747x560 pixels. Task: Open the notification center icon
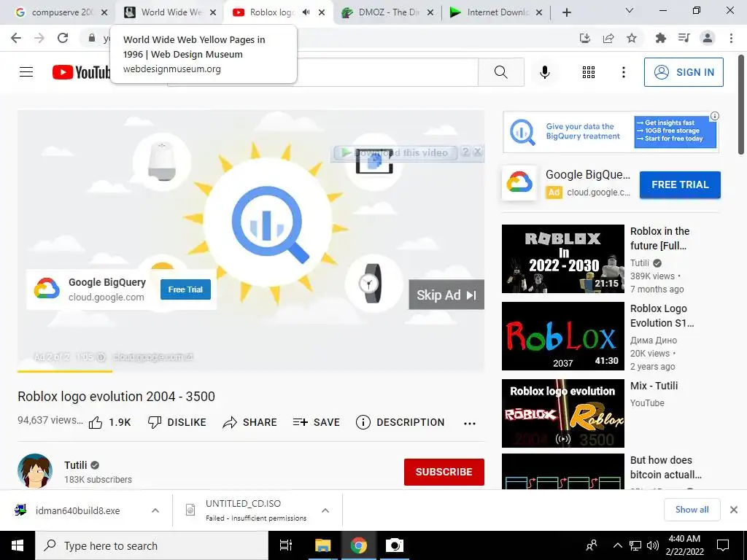(723, 545)
